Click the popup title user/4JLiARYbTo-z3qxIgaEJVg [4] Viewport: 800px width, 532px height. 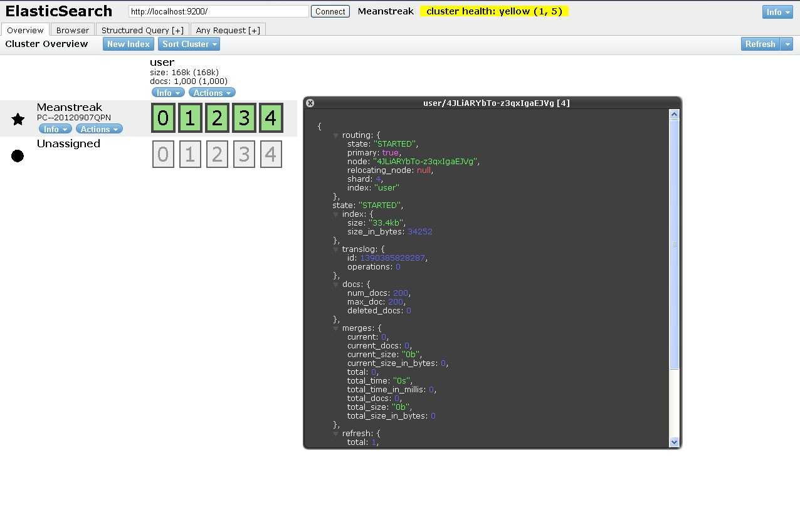[497, 103]
